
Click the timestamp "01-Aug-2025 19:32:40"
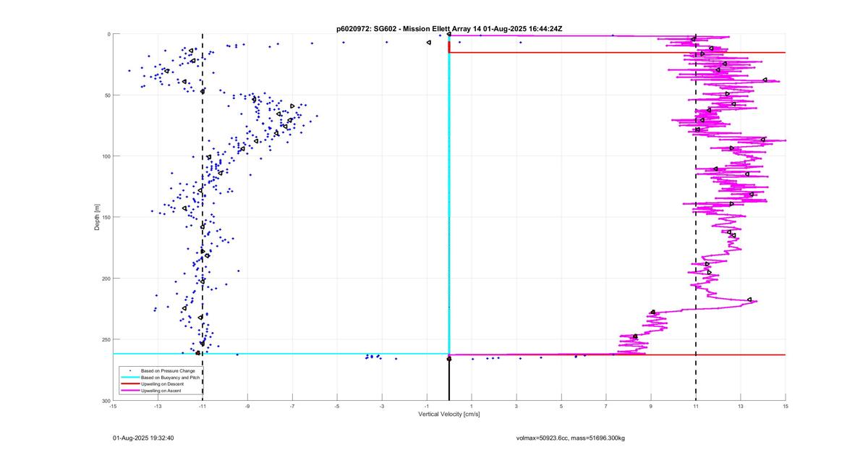(x=143, y=438)
